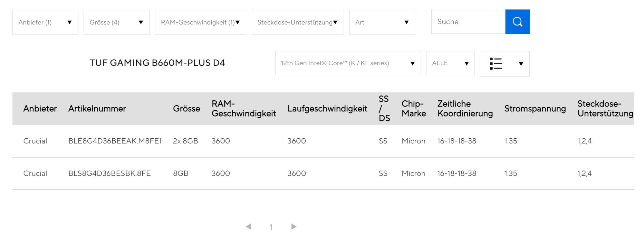Open Steckdose-Unterstützung filter dropdown
Image resolution: width=644 pixels, height=239 pixels.
(298, 22)
